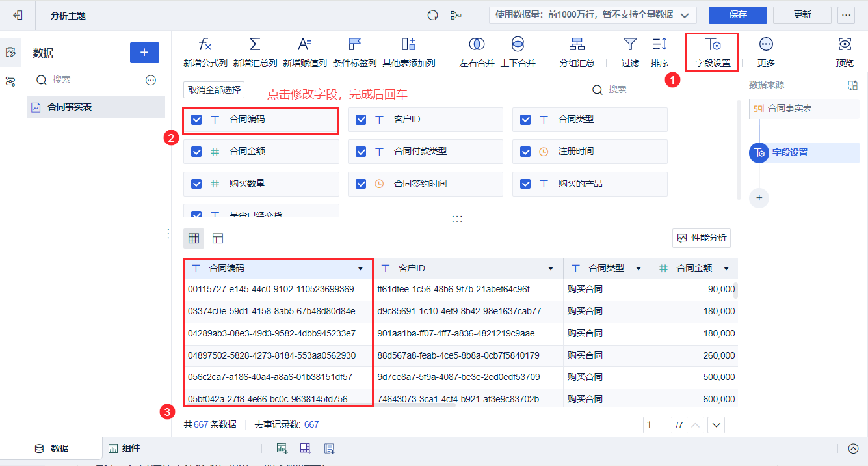Go to previous page up chevron
The height and width of the screenshot is (466, 868).
pyautogui.click(x=696, y=425)
